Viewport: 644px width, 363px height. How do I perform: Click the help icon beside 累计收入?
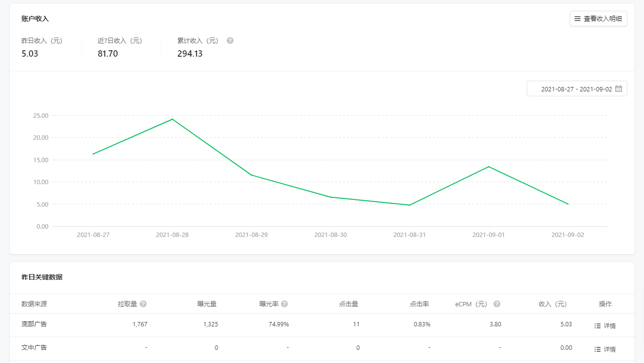[230, 41]
